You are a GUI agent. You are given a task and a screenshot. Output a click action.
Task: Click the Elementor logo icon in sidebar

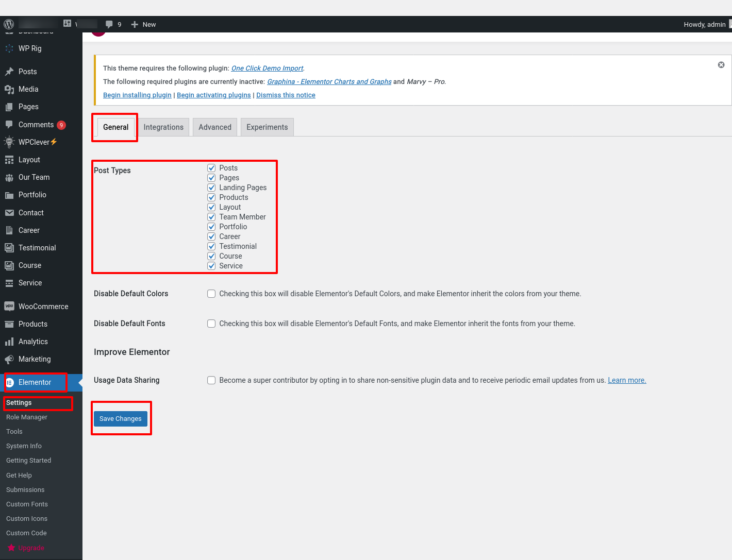(9, 382)
